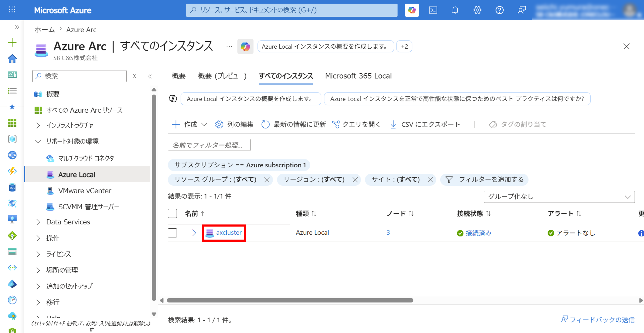
Task: Click the create resource plus icon
Action: coord(12,42)
